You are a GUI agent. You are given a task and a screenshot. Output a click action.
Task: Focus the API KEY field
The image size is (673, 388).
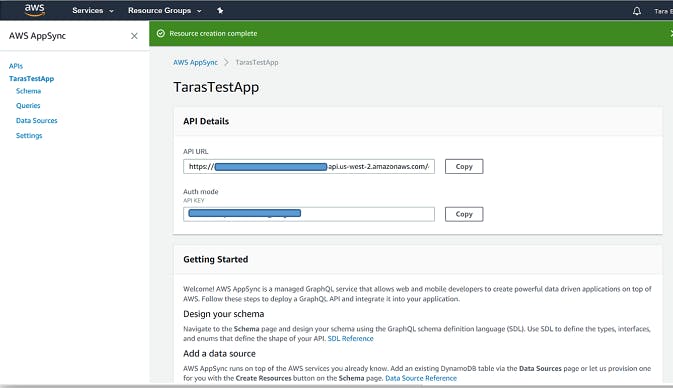click(x=309, y=214)
